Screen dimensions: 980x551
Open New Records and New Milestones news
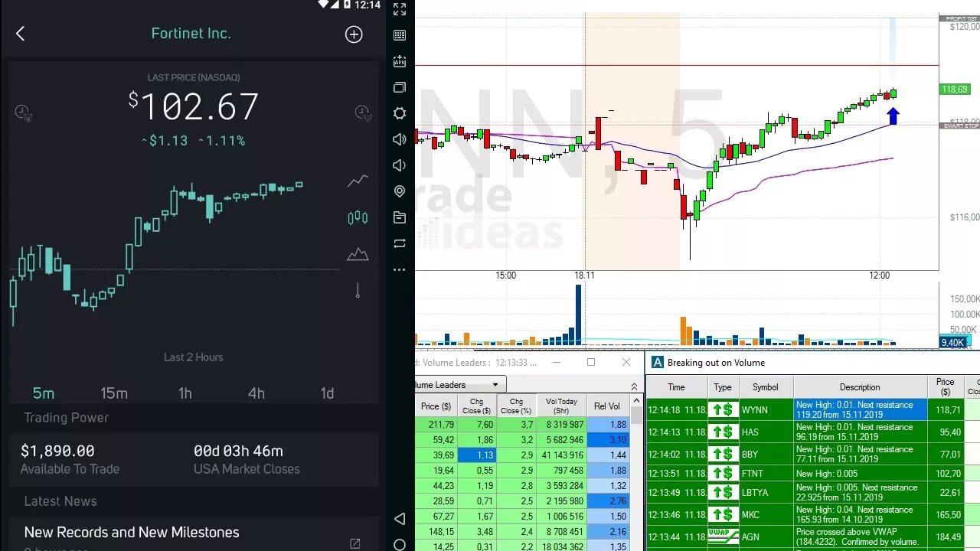coord(132,532)
